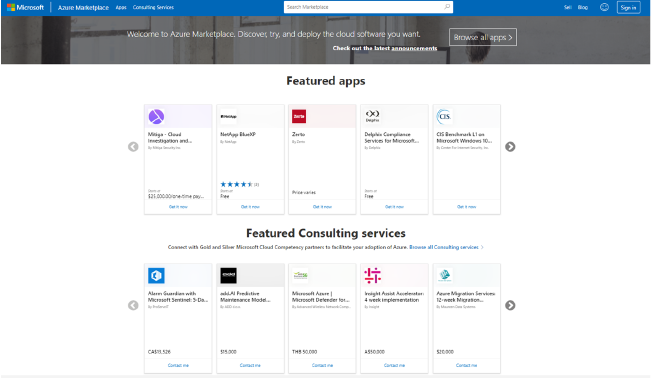Click the teal Azure Migration Services logo
651x378 pixels.
(x=445, y=275)
